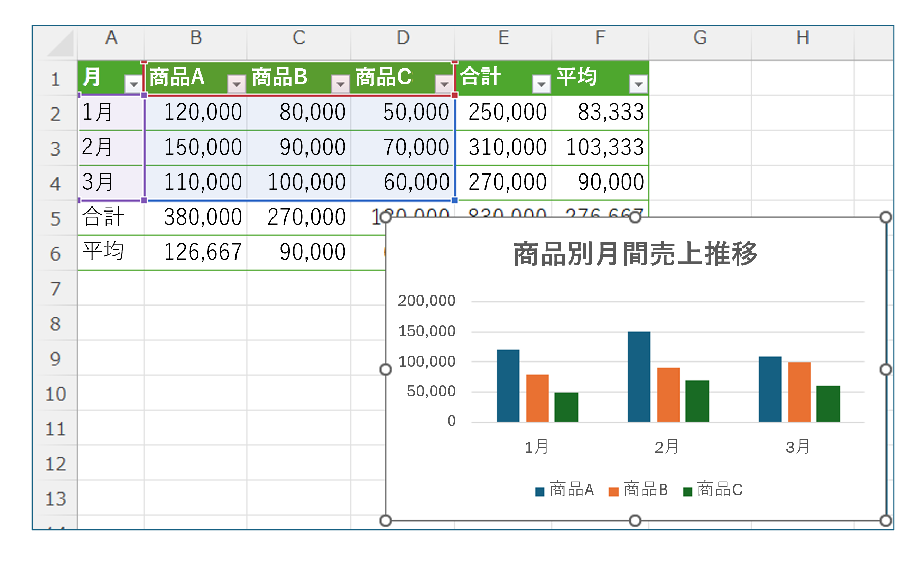
Task: Select the cell showing 310,000
Action: [507, 147]
